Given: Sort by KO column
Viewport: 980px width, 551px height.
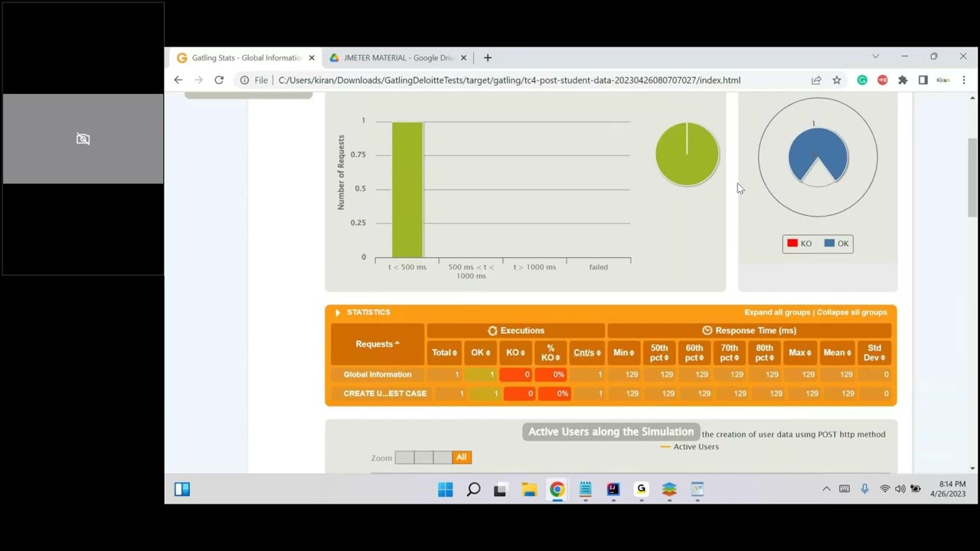Looking at the screenshot, I should click(x=515, y=353).
